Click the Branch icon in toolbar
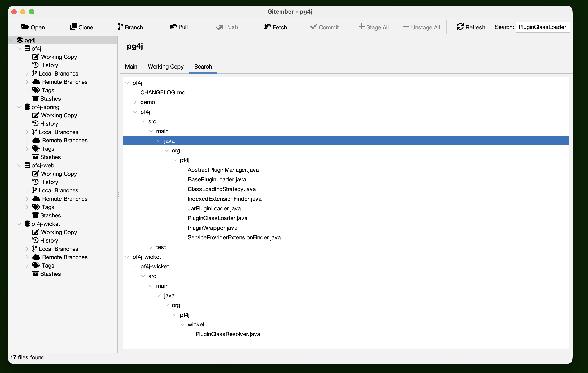The height and width of the screenshot is (373, 588). point(120,26)
